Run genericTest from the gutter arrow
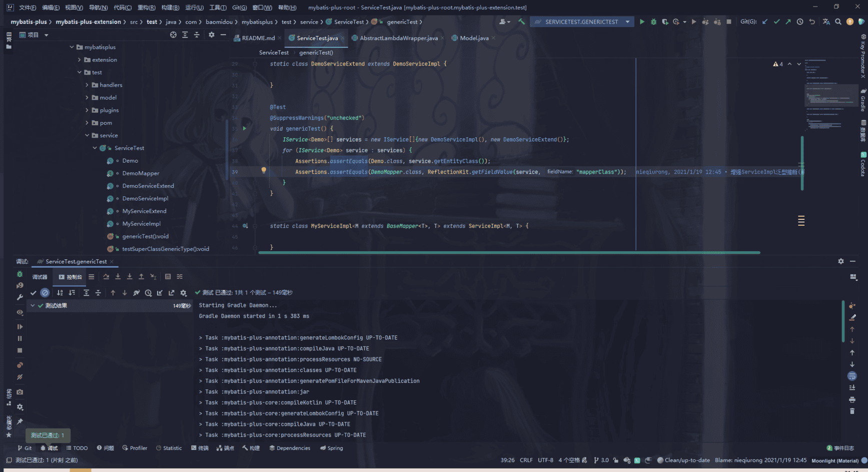This screenshot has height=472, width=868. click(245, 129)
